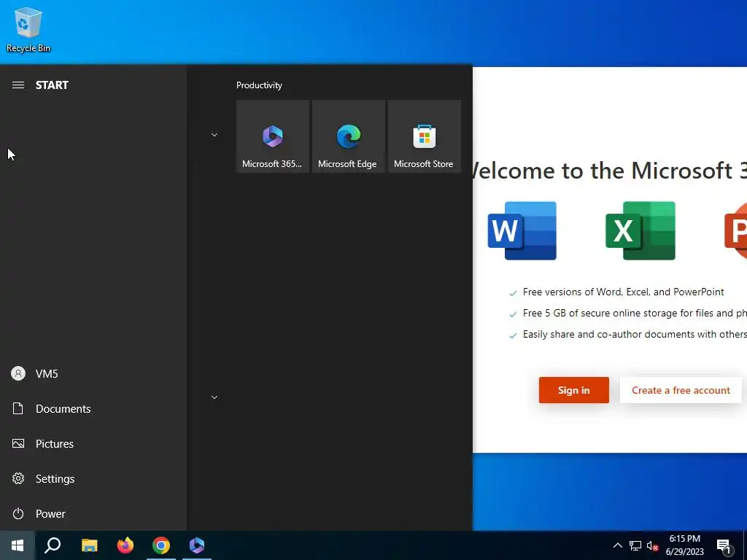Open File Explorer from the taskbar
This screenshot has height=560, width=747.
pyautogui.click(x=89, y=545)
